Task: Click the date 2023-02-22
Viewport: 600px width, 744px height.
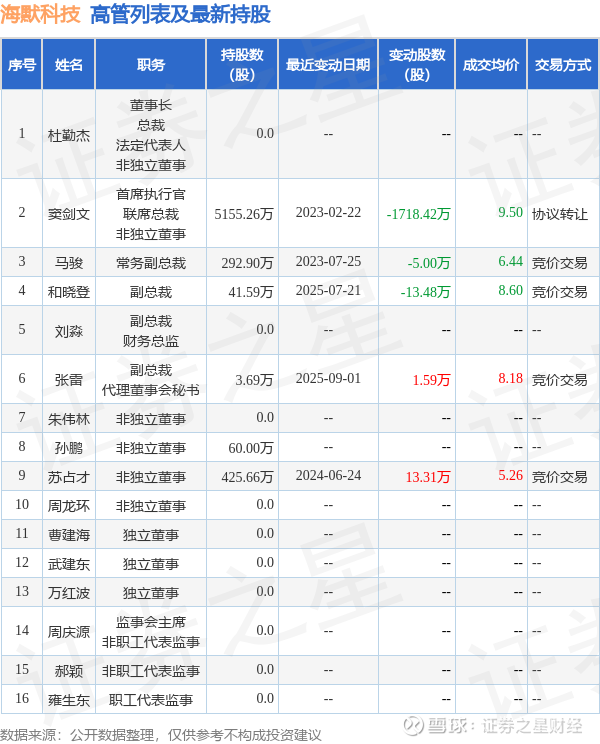Action: pos(328,213)
